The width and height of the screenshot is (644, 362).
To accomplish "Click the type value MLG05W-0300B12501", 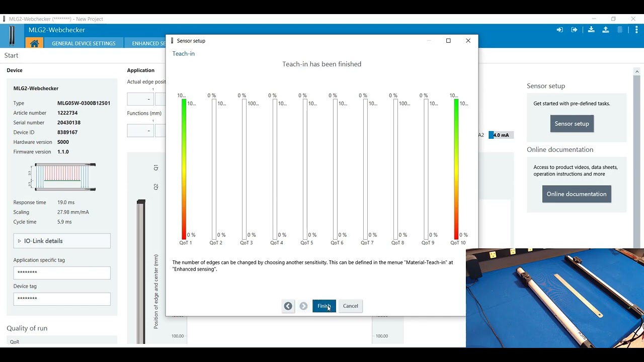I will (x=84, y=103).
